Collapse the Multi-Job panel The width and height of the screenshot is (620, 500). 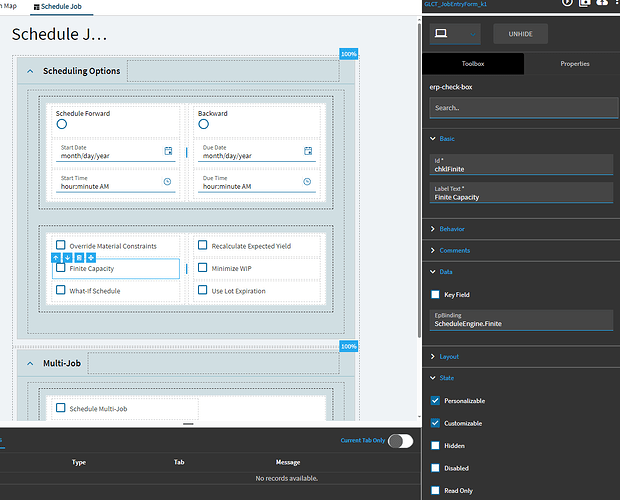coord(30,364)
